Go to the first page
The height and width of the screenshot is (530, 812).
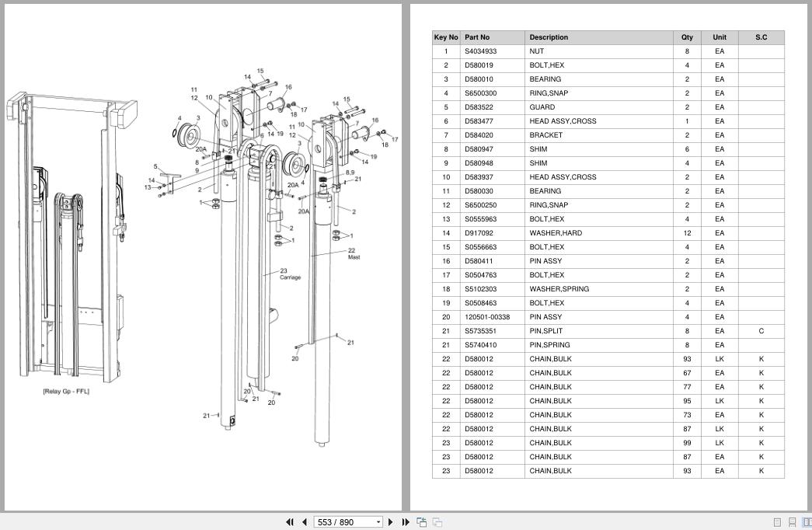(x=290, y=522)
